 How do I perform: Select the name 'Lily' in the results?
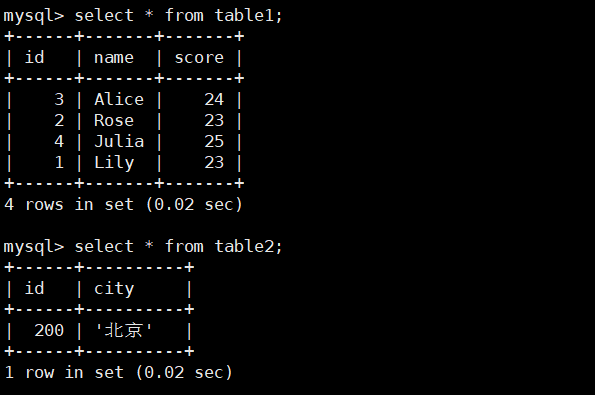click(114, 163)
